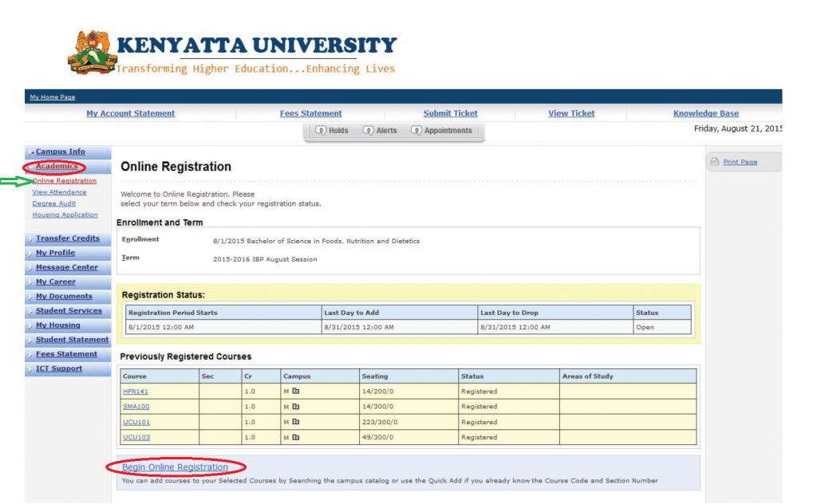Open the HFN141 course link
Image resolution: width=817 pixels, height=504 pixels.
point(136,392)
